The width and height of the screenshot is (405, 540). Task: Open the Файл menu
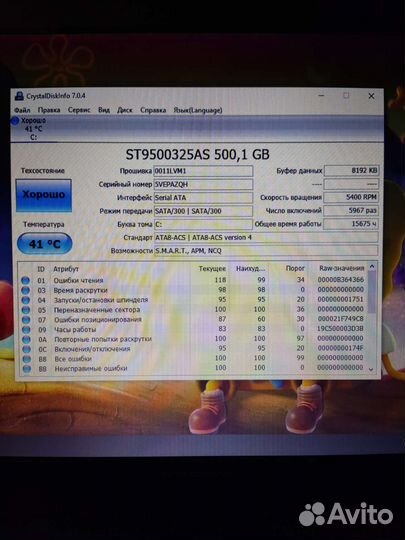[22, 110]
